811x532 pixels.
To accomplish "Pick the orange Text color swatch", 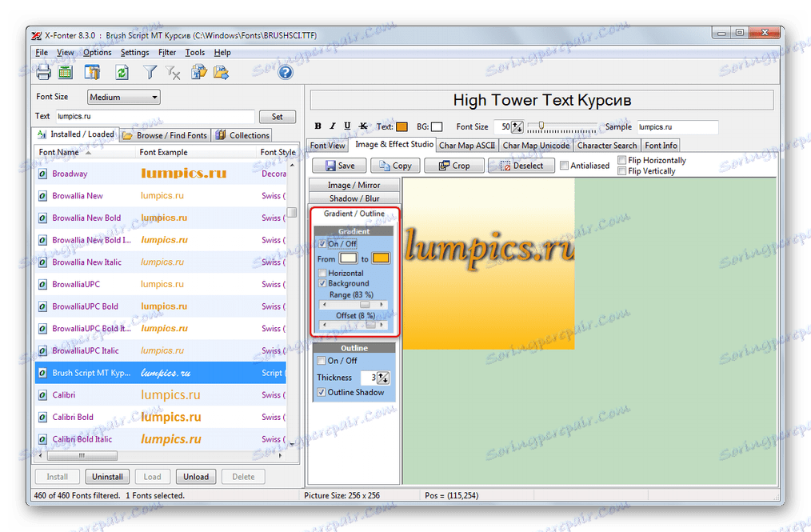I will pos(402,126).
